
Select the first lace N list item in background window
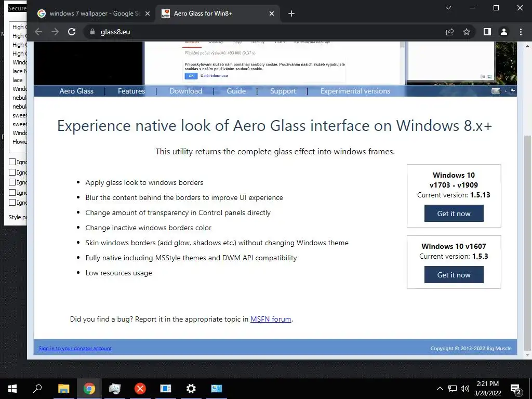(19, 71)
